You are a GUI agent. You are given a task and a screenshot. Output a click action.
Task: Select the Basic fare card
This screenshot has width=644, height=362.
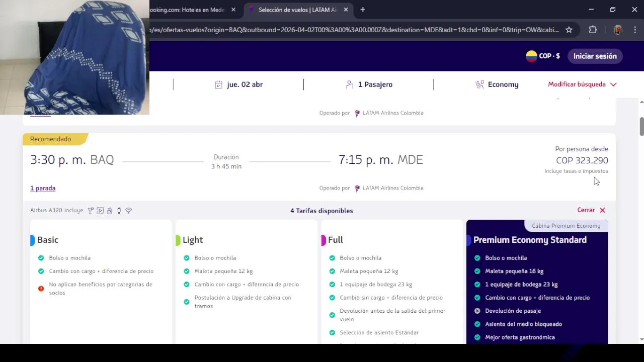[x=101, y=282]
